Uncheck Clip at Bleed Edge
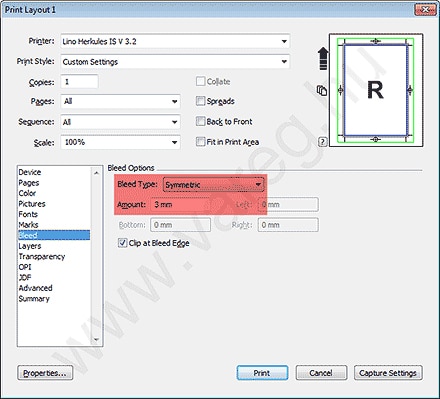 tap(122, 243)
